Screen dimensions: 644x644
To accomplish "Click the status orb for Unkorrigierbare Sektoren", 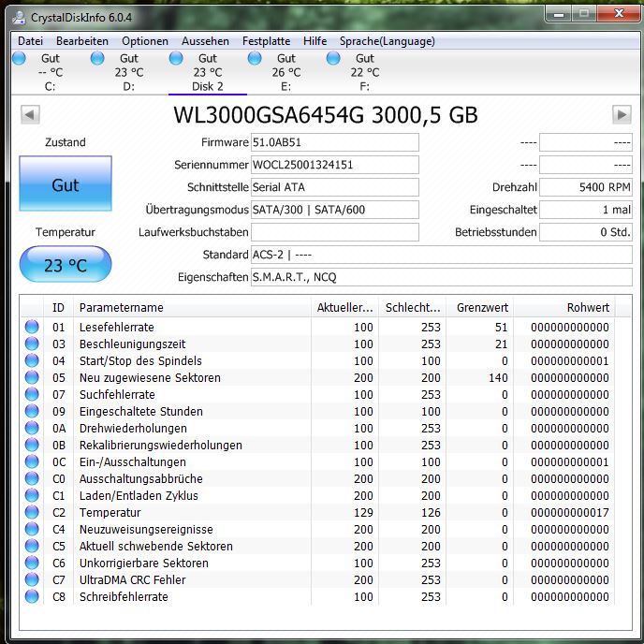I will pyautogui.click(x=32, y=563).
